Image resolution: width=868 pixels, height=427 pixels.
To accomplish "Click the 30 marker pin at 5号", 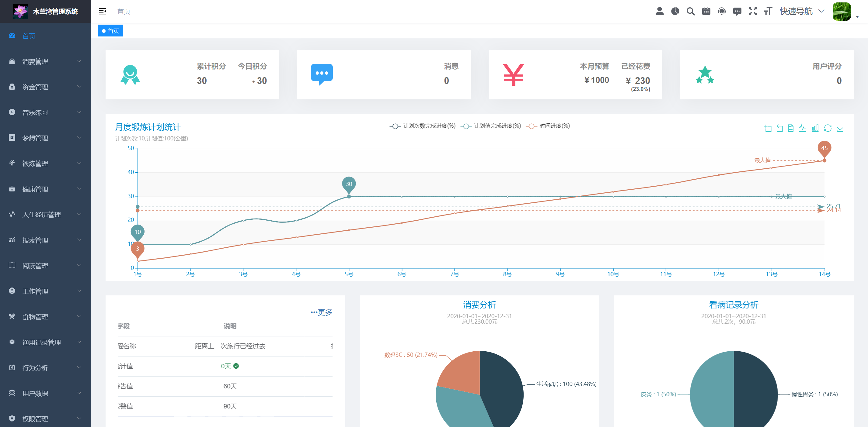I will (x=349, y=185).
